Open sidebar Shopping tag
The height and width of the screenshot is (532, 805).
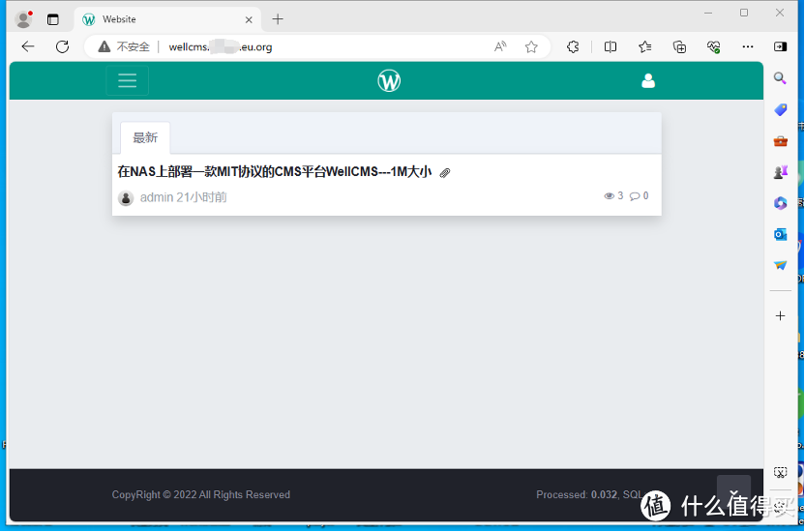tap(781, 109)
